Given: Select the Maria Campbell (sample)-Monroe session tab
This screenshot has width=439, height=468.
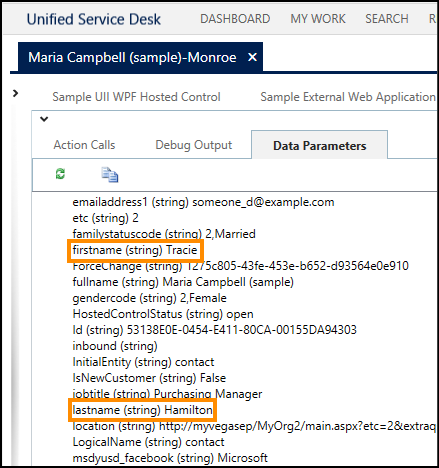Looking at the screenshot, I should tap(132, 57).
